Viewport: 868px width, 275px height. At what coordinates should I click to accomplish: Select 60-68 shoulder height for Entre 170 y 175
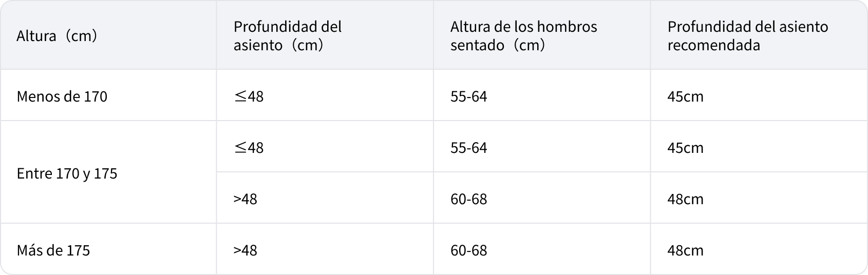point(468,199)
